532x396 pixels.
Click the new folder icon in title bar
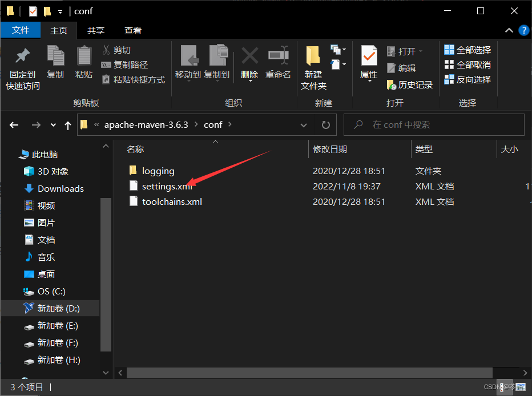click(x=47, y=11)
